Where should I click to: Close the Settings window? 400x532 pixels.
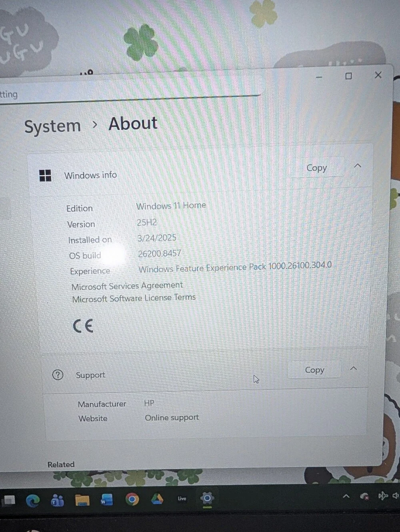coord(378,75)
